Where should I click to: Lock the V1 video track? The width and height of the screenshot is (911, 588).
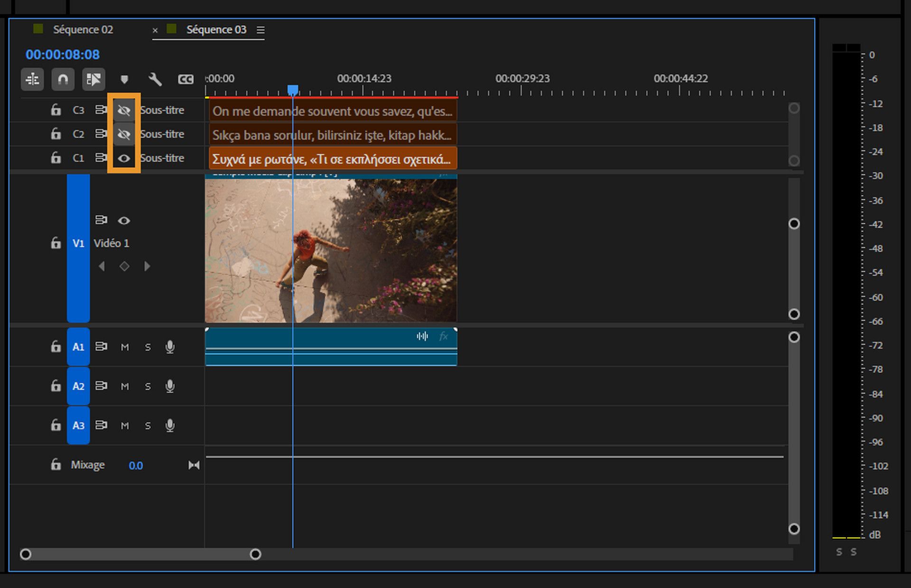tap(56, 243)
